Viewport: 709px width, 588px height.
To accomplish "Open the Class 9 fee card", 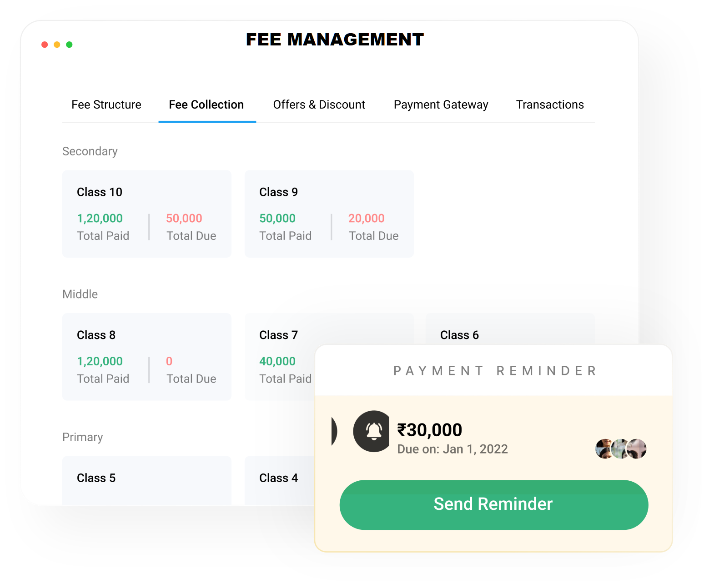I will 329,214.
